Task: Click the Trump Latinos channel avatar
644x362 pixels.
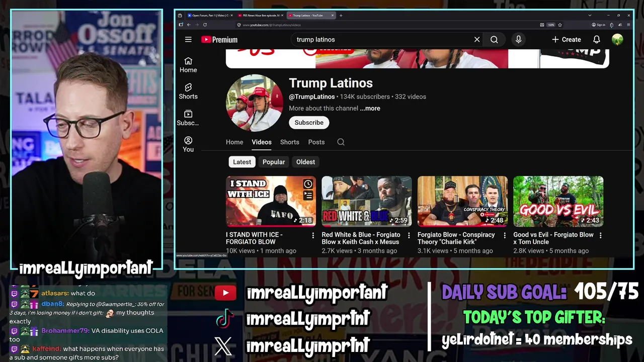Action: pyautogui.click(x=254, y=103)
